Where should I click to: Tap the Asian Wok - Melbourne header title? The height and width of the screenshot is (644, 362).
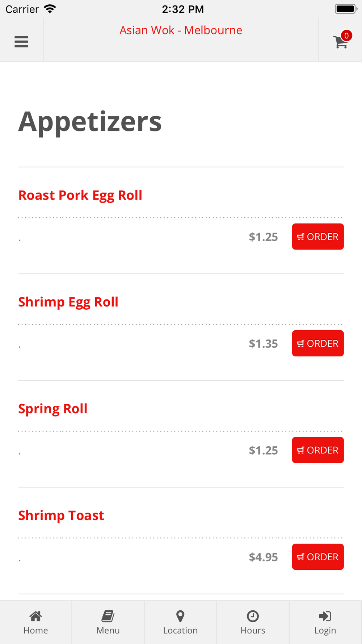pos(181,30)
